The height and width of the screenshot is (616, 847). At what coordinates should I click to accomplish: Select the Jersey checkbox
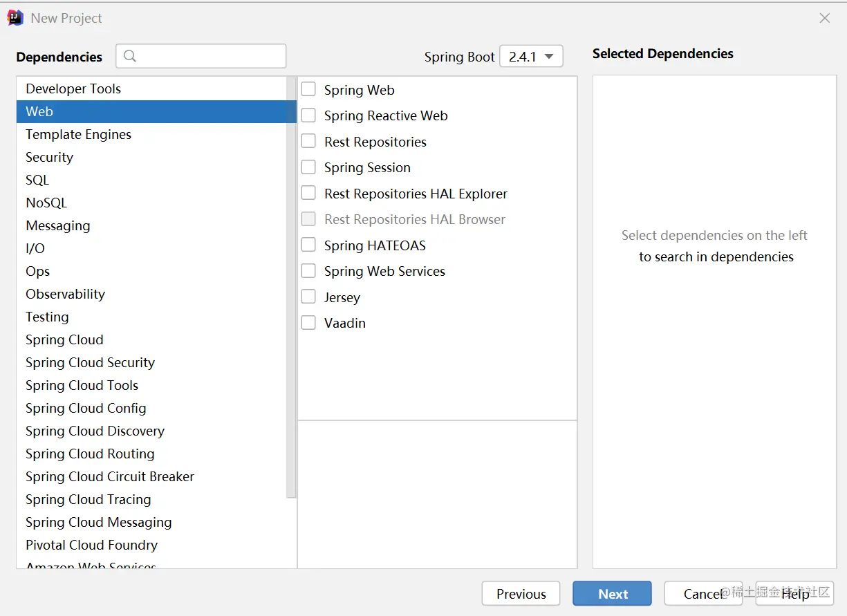(308, 297)
